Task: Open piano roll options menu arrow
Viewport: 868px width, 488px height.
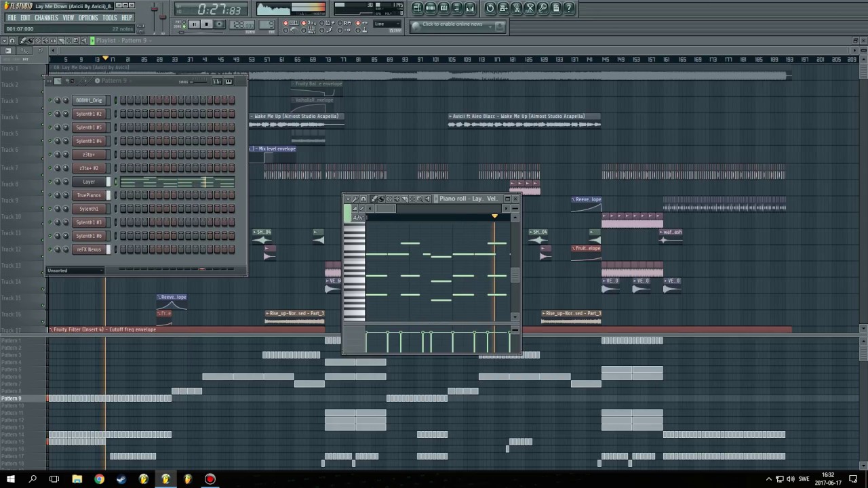Action: (348, 199)
